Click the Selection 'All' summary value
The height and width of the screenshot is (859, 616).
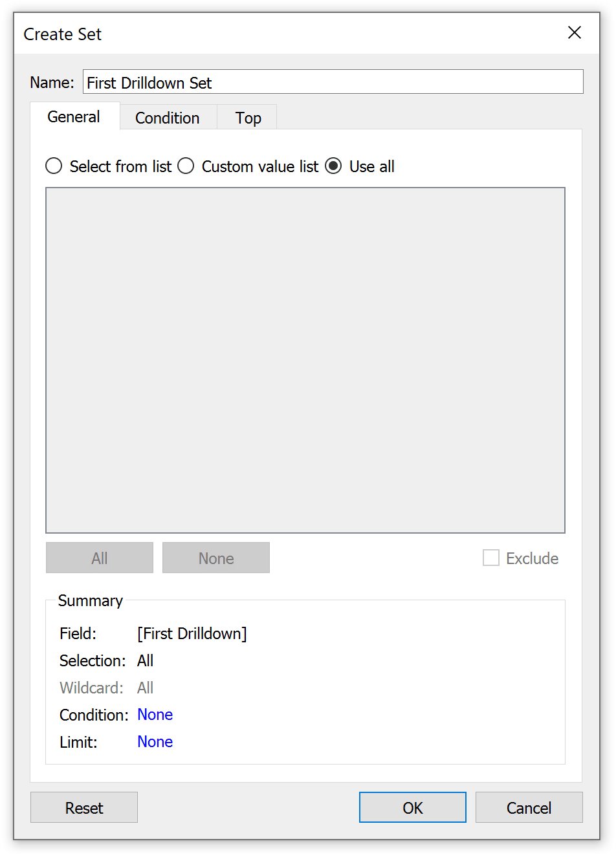tap(146, 660)
